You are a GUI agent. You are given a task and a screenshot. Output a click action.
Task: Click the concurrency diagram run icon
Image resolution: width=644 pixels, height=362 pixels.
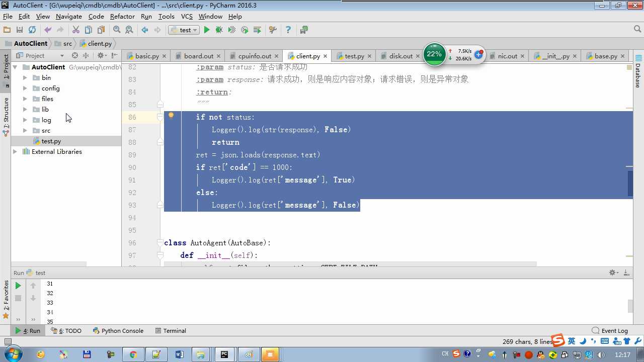pos(257,30)
